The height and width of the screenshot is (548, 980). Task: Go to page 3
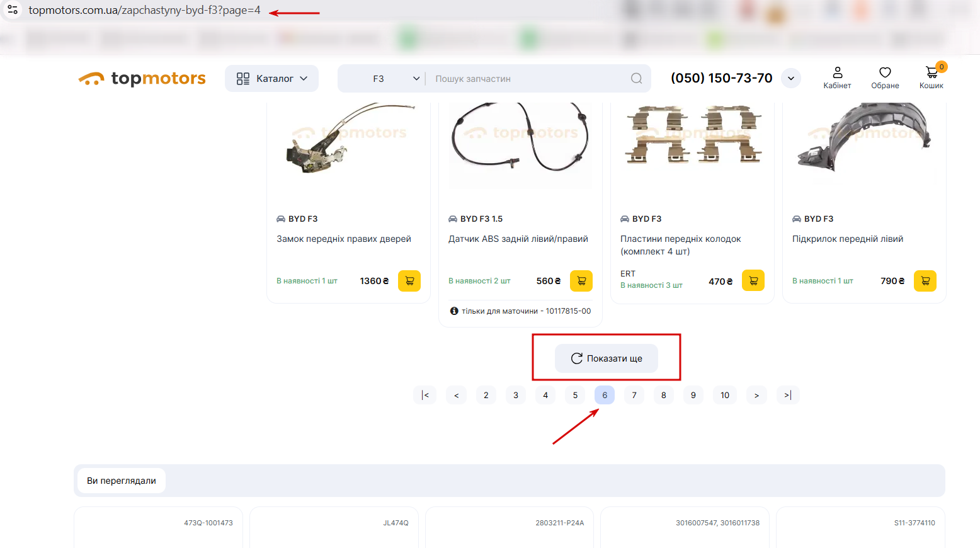pyautogui.click(x=516, y=395)
